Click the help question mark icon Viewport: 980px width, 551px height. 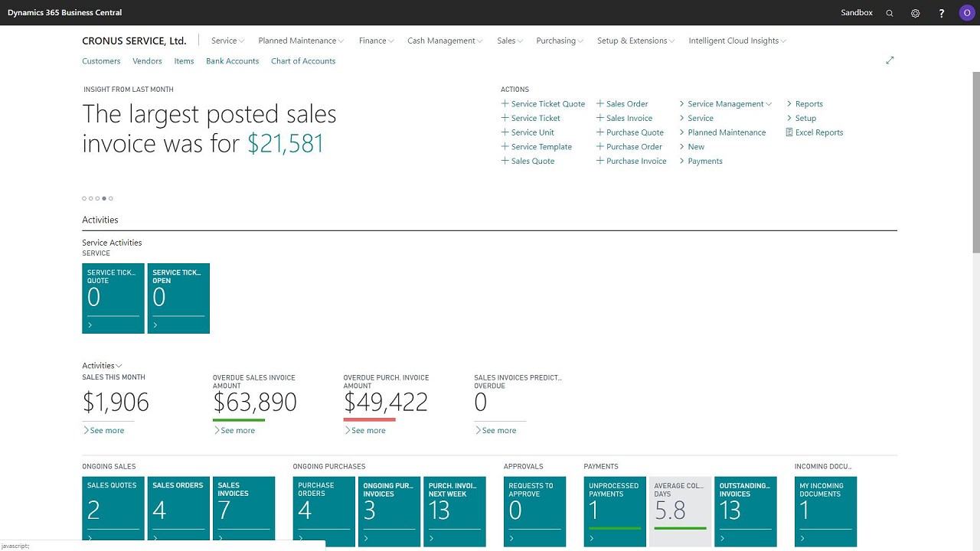942,13
